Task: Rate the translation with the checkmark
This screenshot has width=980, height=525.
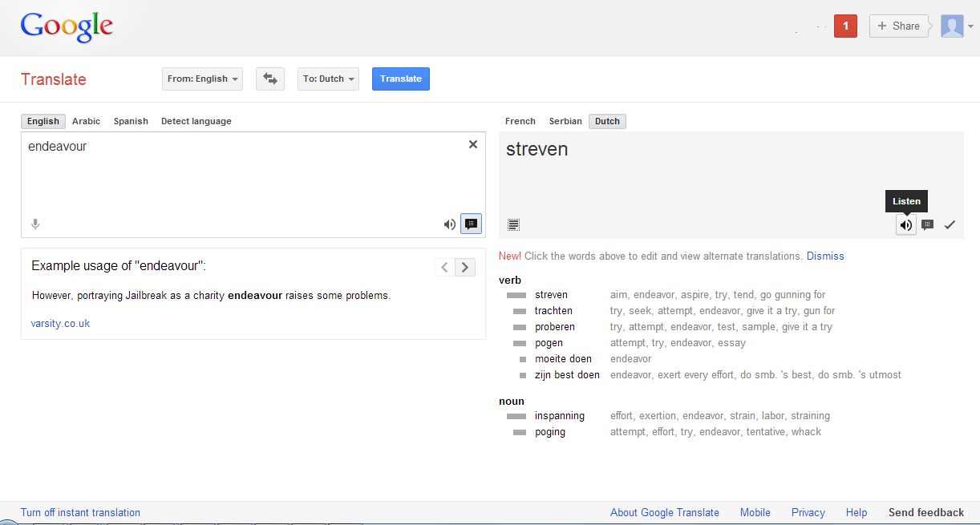Action: coord(950,225)
